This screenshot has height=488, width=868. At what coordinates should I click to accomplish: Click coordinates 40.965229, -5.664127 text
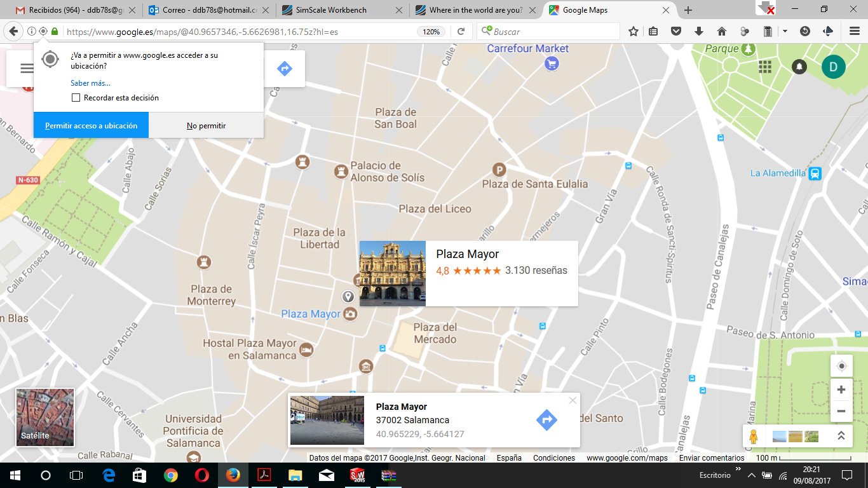tap(420, 434)
